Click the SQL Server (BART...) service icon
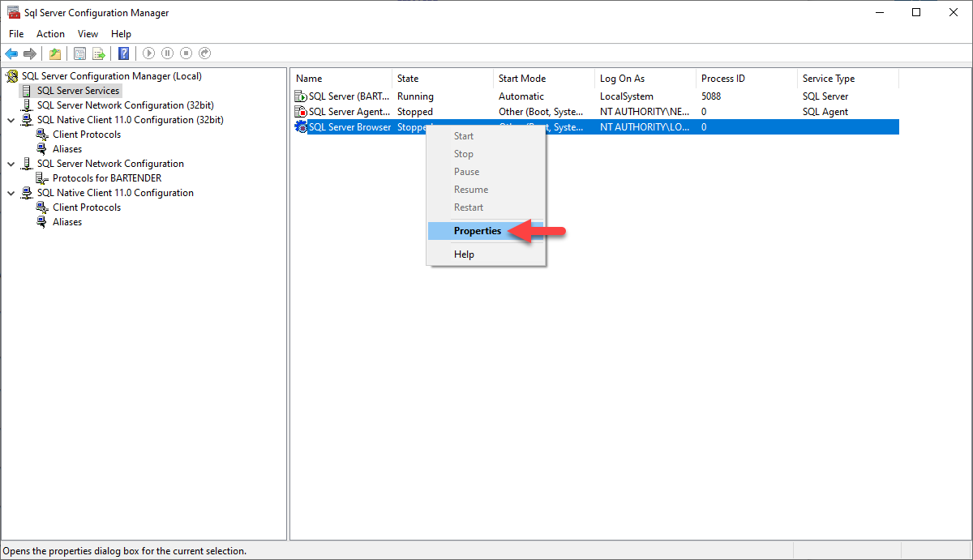 301,96
